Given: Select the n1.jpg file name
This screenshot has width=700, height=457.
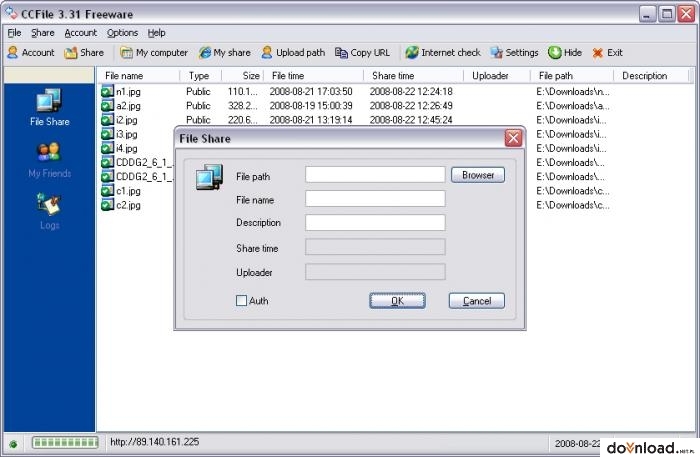Looking at the screenshot, I should (128, 92).
